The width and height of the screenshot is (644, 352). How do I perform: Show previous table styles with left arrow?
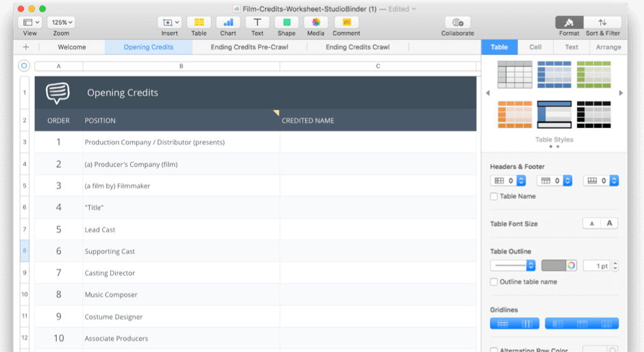coord(488,93)
